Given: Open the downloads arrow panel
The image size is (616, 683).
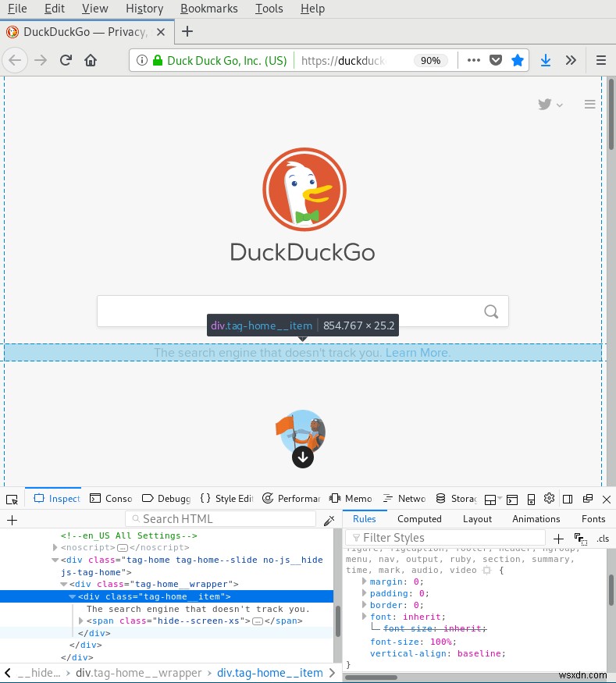Looking at the screenshot, I should 546,60.
